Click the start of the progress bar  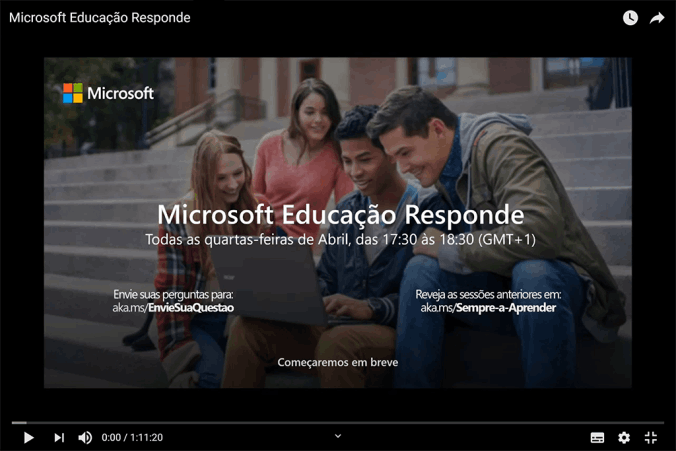[x=14, y=423]
